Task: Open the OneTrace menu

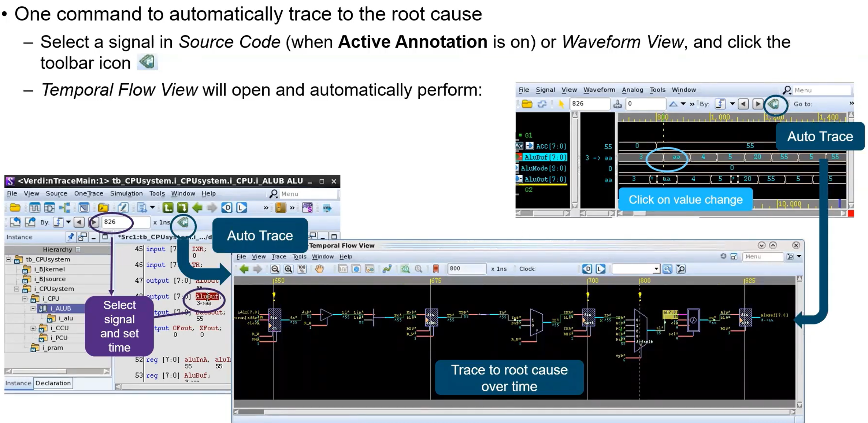Action: [x=88, y=193]
